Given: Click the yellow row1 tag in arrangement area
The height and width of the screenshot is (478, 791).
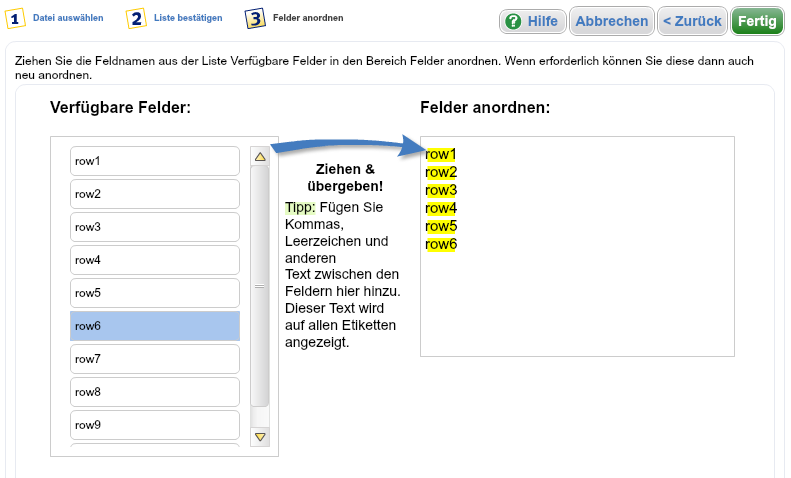Looking at the screenshot, I should point(441,154).
